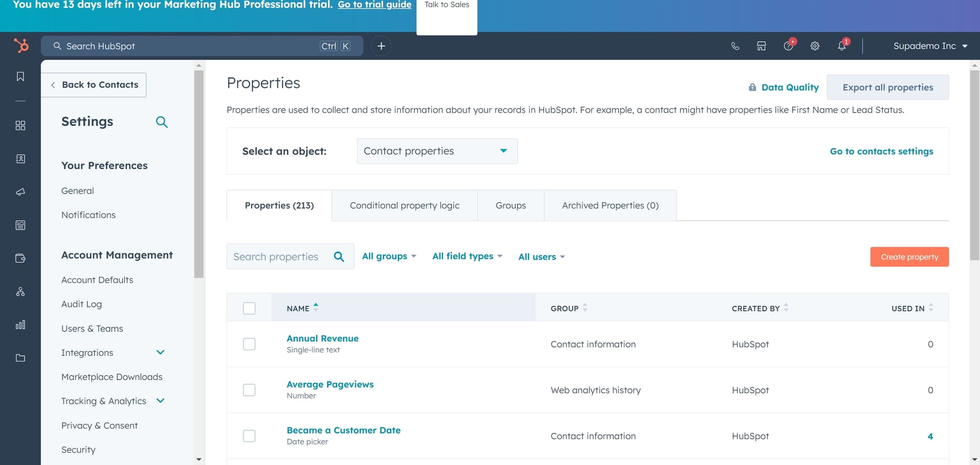
Task: Open the Settings gear icon
Action: click(814, 46)
